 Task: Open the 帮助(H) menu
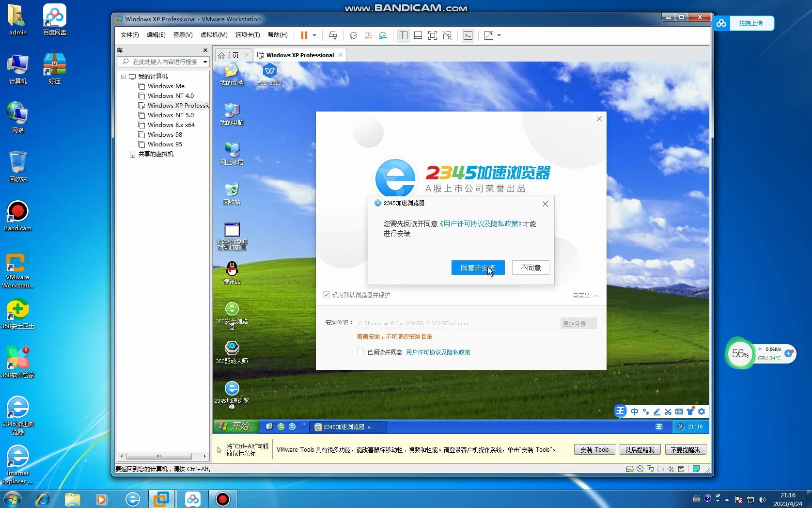pos(278,35)
